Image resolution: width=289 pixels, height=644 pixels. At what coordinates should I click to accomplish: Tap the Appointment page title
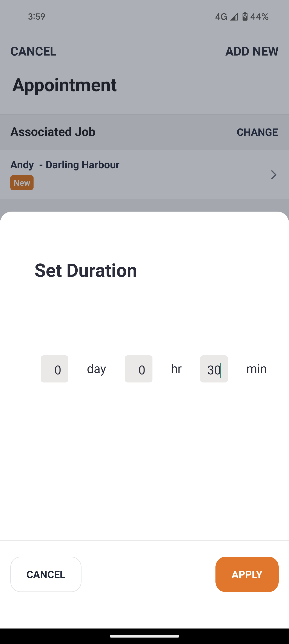(65, 85)
